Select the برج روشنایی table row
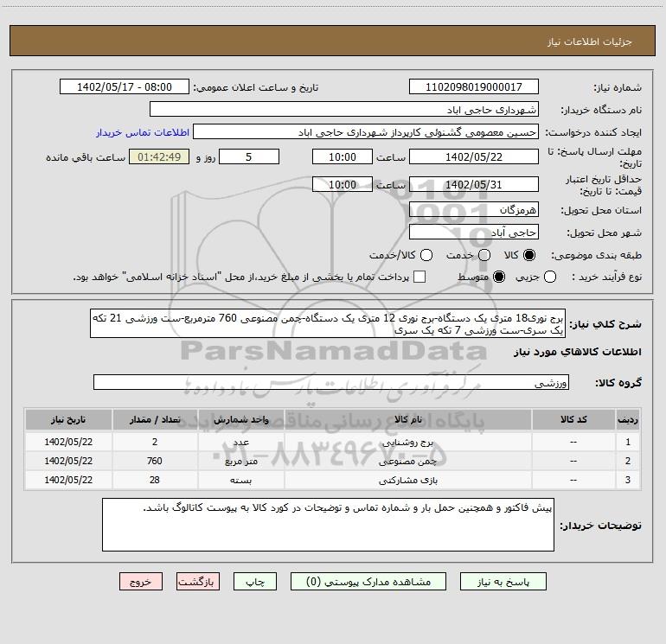 pos(333,442)
